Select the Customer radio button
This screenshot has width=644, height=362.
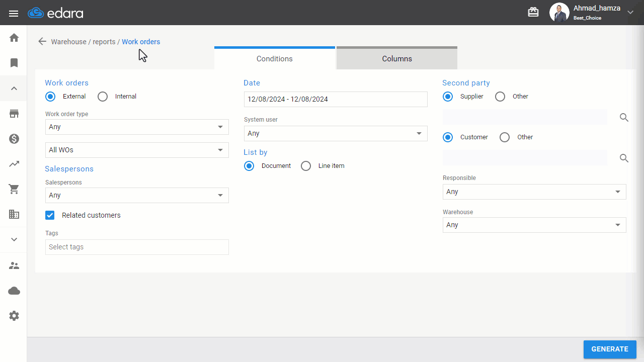(448, 137)
